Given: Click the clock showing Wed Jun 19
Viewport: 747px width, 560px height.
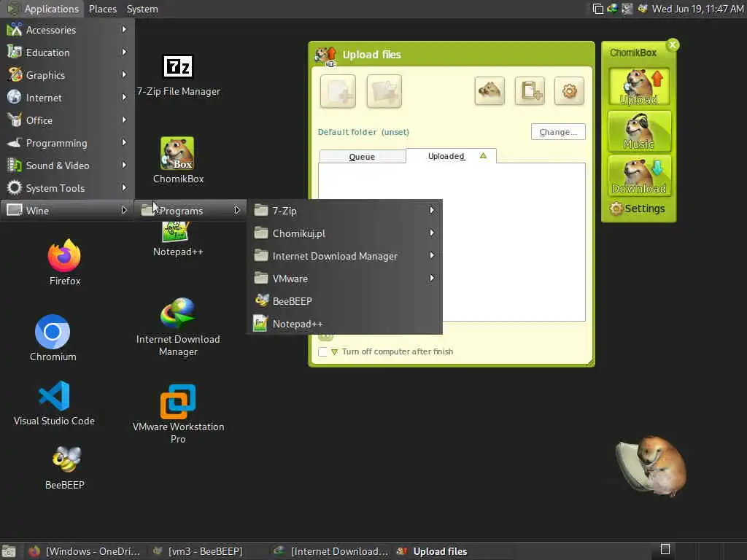Looking at the screenshot, I should click(697, 9).
